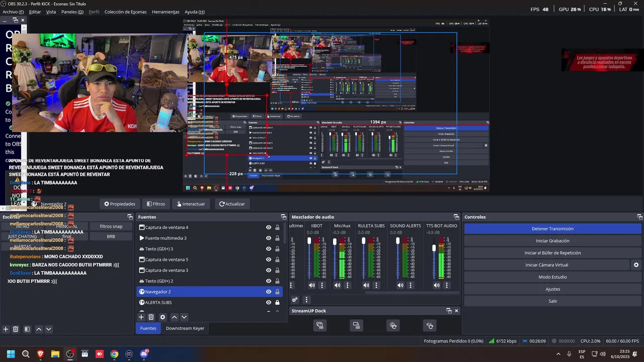
Task: Open virtual camera settings gear
Action: [x=636, y=265]
